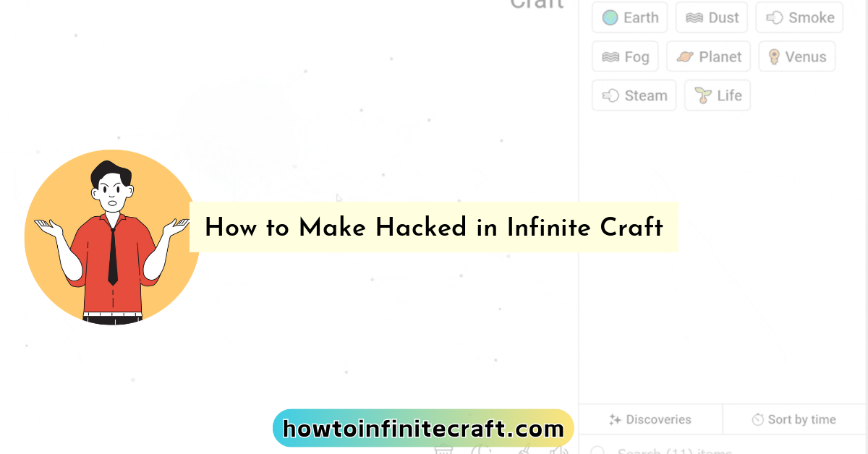Pick the Dust element chip
This screenshot has height=454, width=868.
click(712, 17)
